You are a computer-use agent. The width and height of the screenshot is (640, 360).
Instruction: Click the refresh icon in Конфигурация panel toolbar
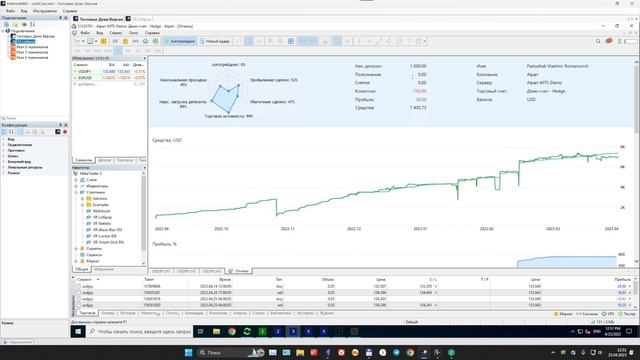(4, 132)
